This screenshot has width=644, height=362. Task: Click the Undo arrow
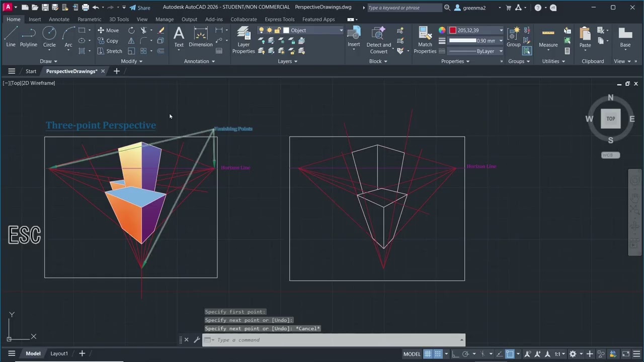coord(96,8)
